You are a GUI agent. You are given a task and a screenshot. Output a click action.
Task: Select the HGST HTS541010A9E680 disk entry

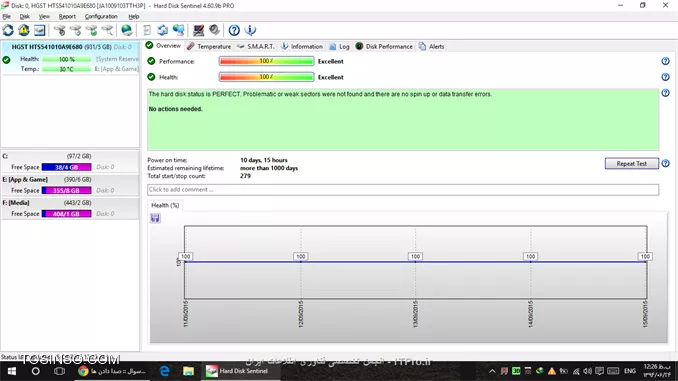pyautogui.click(x=70, y=58)
